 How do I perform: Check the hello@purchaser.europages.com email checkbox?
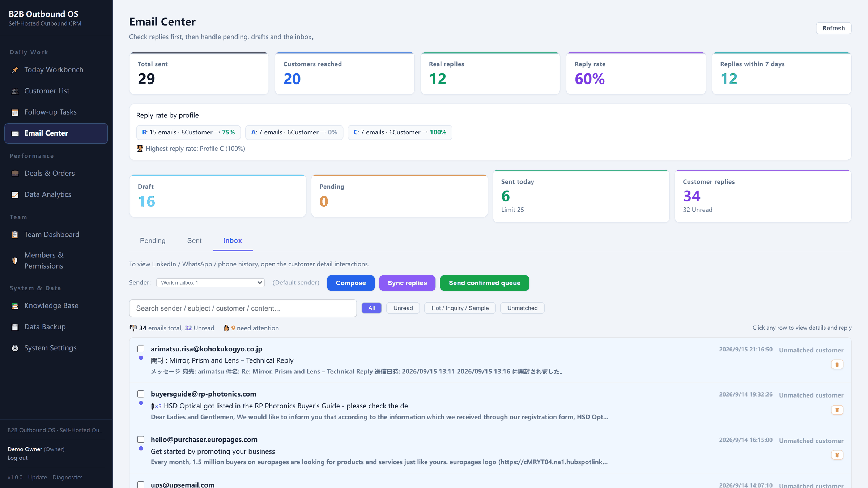(x=141, y=440)
